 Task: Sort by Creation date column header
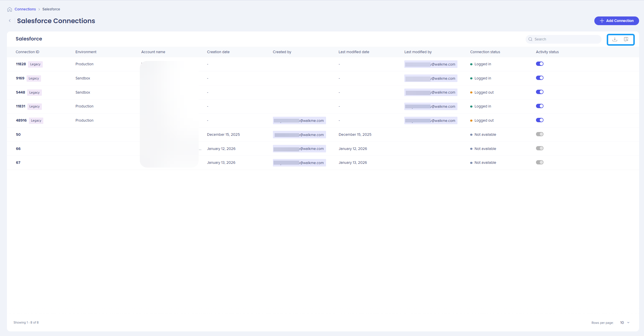click(x=218, y=52)
